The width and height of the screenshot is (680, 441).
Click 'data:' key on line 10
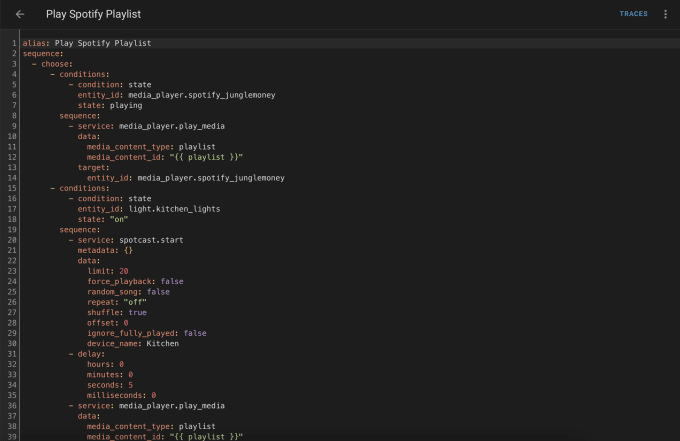click(x=89, y=137)
